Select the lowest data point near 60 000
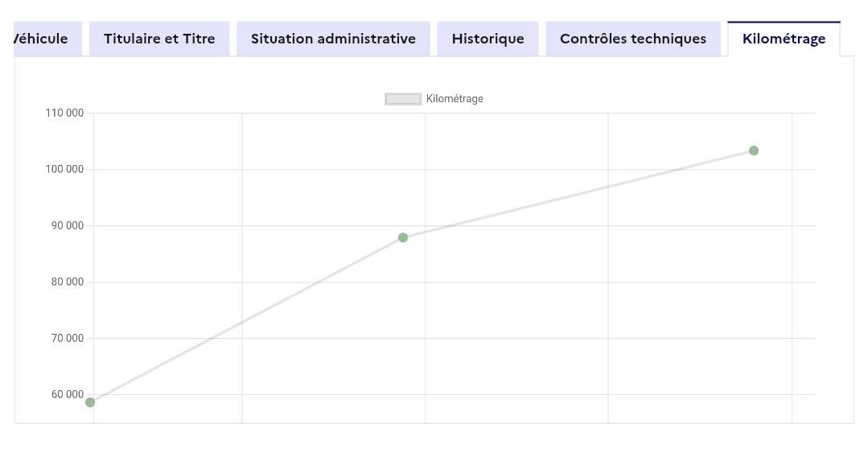Viewport: 868px width, 453px height. click(90, 402)
